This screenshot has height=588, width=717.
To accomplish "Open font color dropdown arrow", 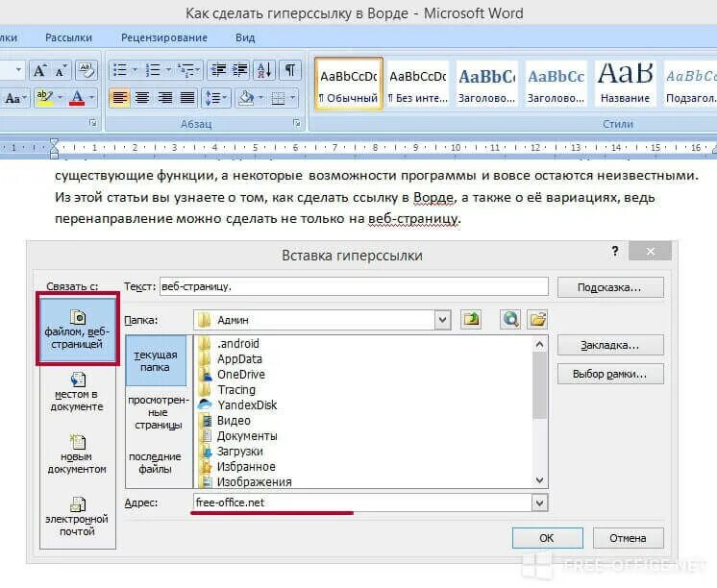I will [x=92, y=97].
